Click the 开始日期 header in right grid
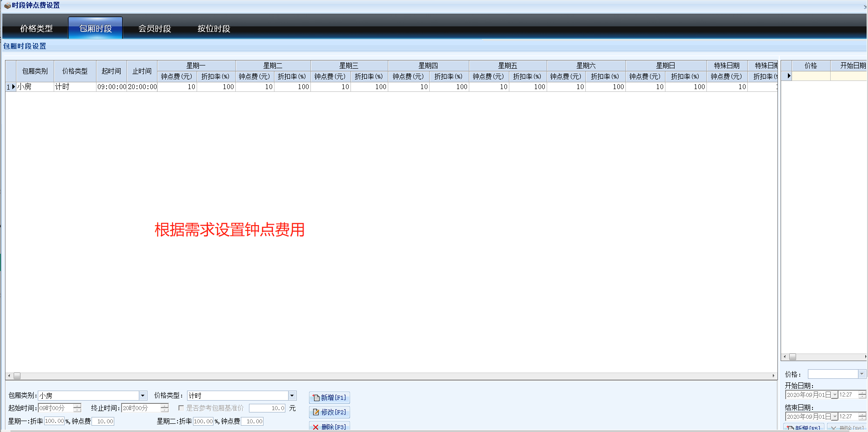This screenshot has height=432, width=868. (x=849, y=65)
